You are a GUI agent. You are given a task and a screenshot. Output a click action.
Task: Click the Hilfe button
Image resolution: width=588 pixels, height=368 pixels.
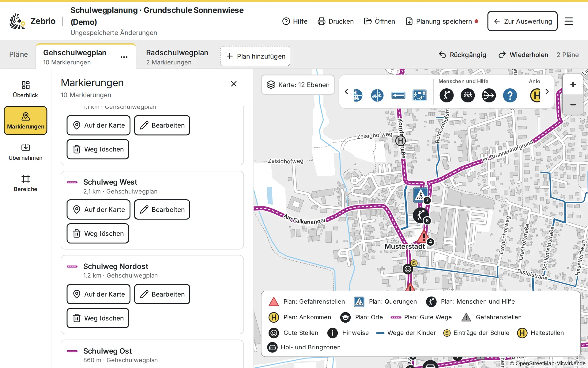295,21
